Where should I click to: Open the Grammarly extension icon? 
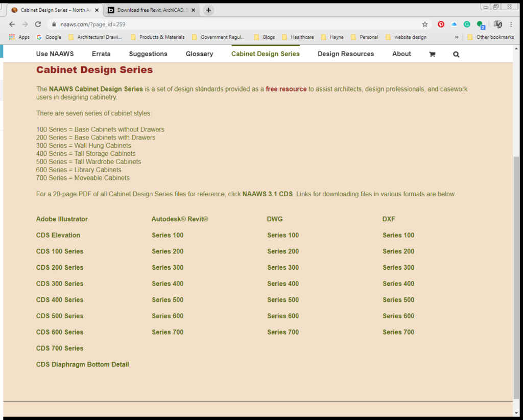tap(467, 24)
